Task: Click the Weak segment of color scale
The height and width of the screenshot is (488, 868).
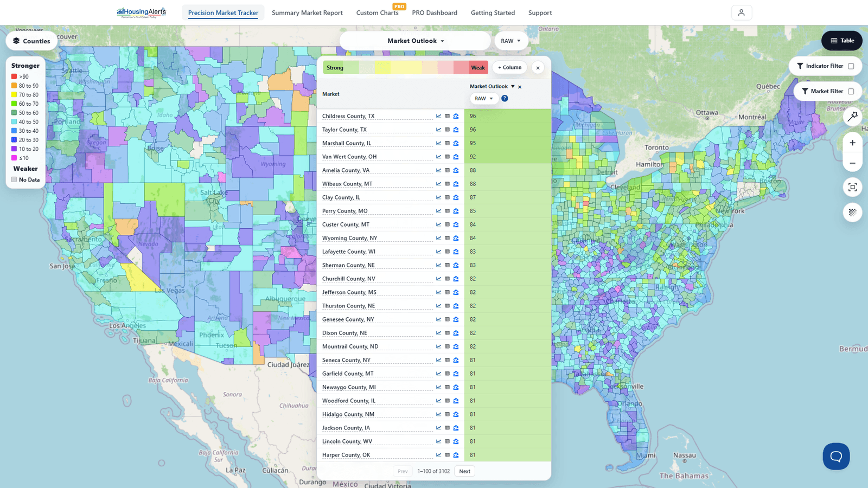Action: pos(478,68)
